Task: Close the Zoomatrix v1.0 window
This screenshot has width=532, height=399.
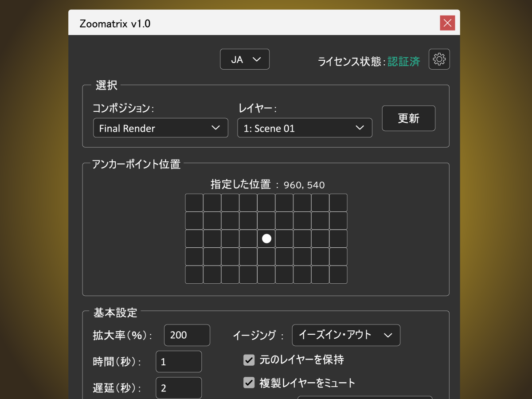Action: [x=447, y=23]
